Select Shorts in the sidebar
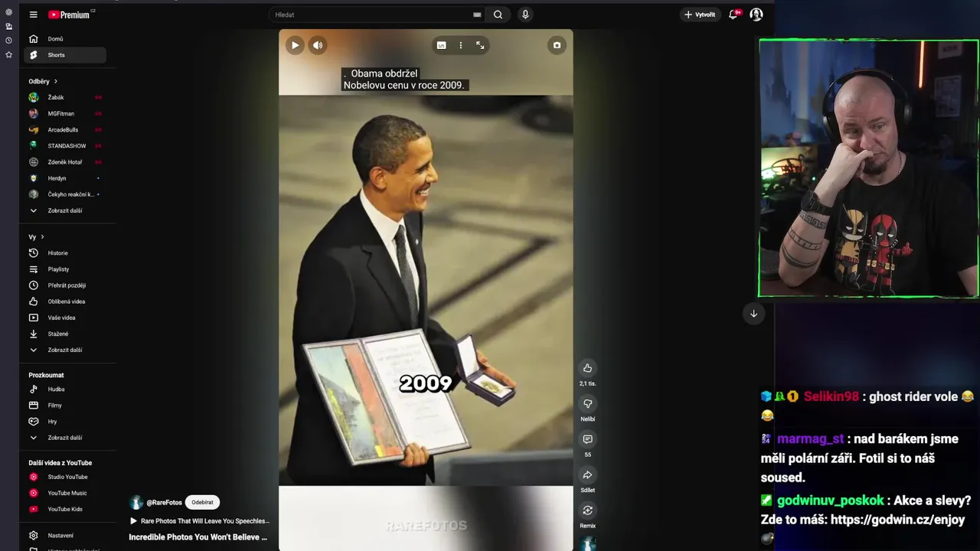The height and width of the screenshot is (551, 980). 65,55
